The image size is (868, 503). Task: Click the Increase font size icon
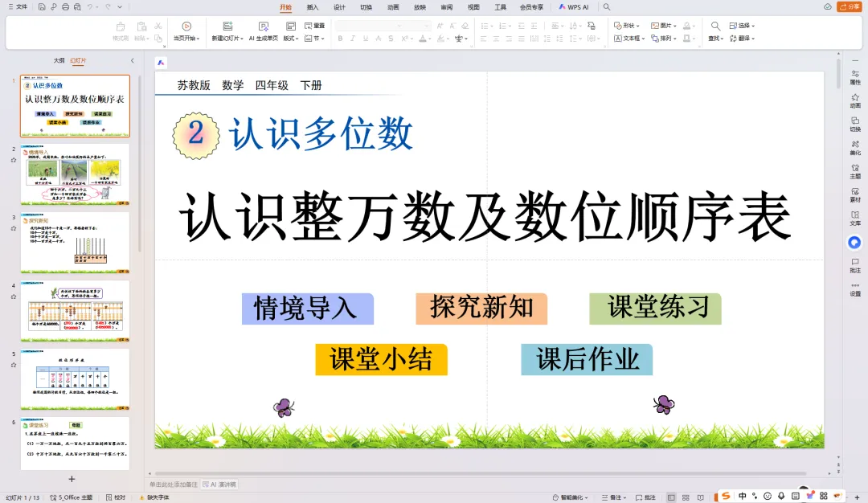point(440,26)
